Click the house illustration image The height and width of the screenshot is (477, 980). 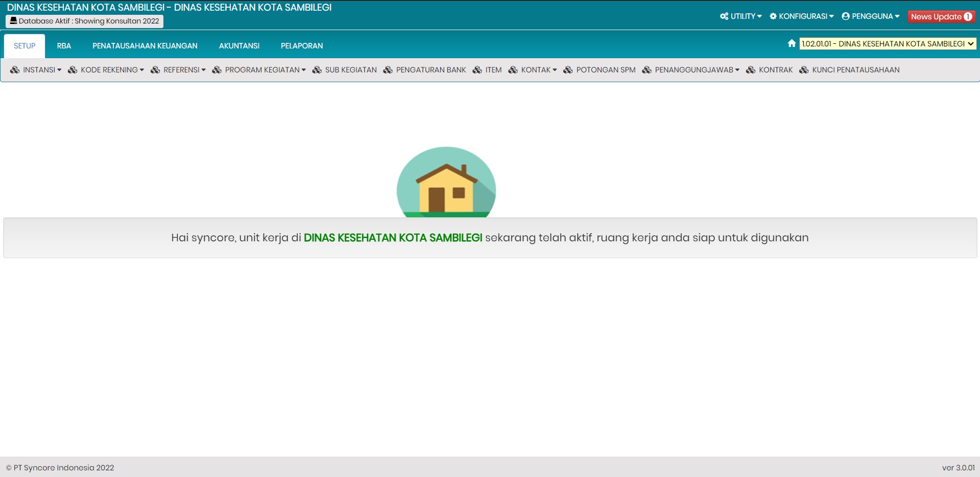tap(446, 182)
